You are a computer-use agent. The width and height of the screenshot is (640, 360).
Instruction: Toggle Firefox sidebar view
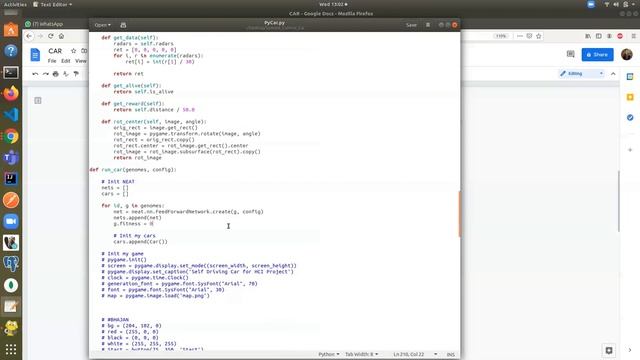pyautogui.click(x=598, y=36)
